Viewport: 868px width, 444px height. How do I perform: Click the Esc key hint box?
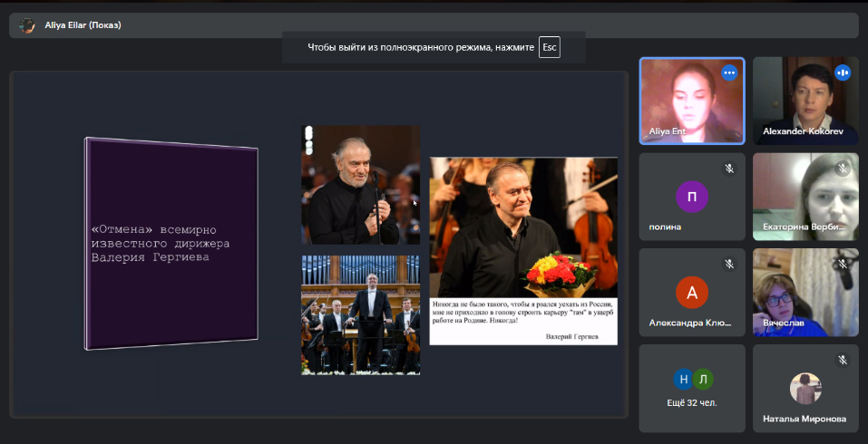[x=549, y=46]
